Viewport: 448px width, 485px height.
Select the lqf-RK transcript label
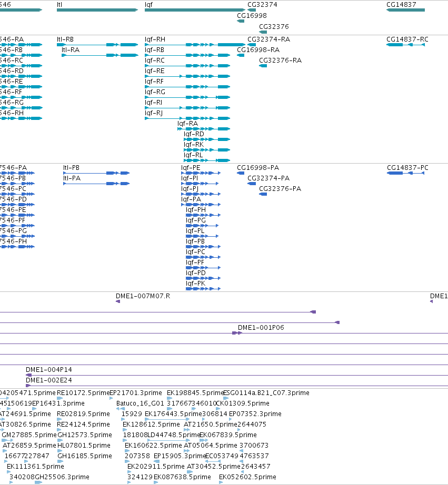pos(194,145)
